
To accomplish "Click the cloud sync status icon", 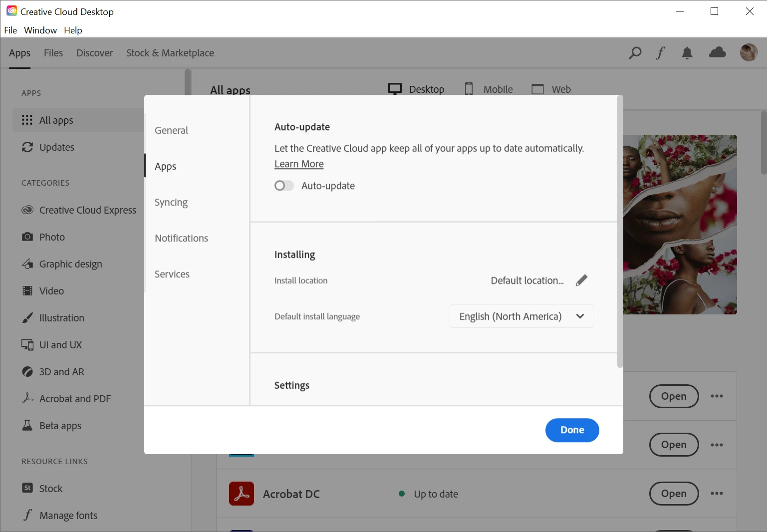I will click(718, 52).
